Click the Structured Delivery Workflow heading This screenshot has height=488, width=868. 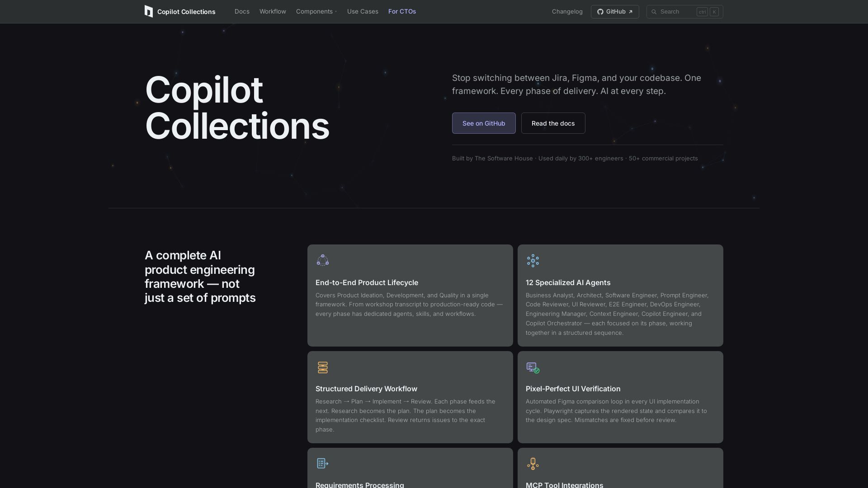[366, 389]
